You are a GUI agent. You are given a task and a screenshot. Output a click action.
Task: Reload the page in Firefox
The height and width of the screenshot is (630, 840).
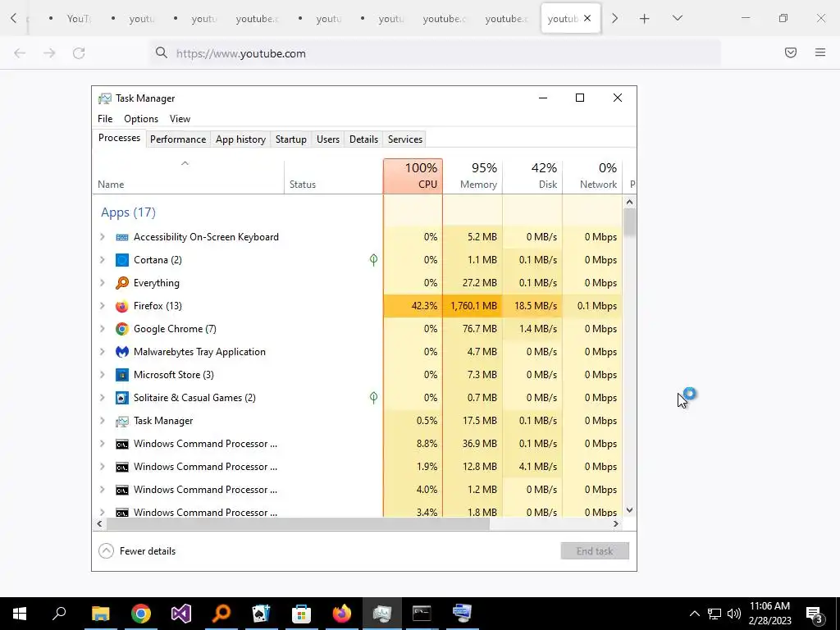[79, 53]
